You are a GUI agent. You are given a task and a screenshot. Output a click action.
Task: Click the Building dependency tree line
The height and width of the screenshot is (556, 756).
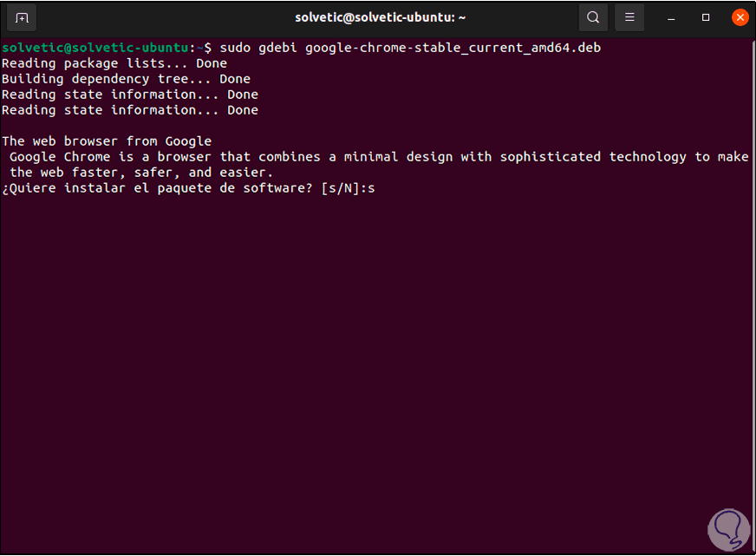[126, 79]
